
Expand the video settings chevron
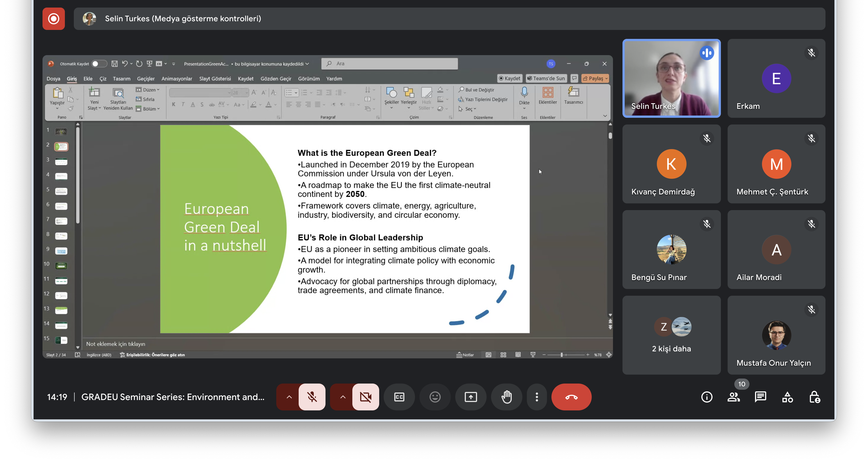point(342,397)
